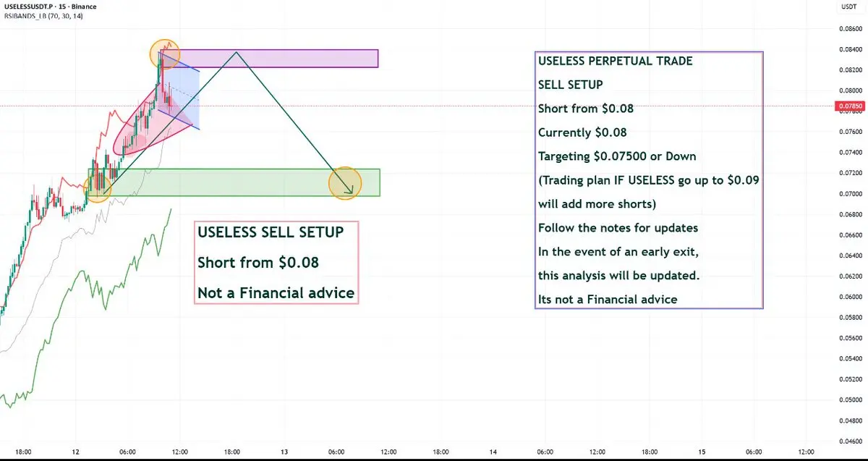Click the 0.05000 price axis label
The height and width of the screenshot is (461, 868).
850,399
